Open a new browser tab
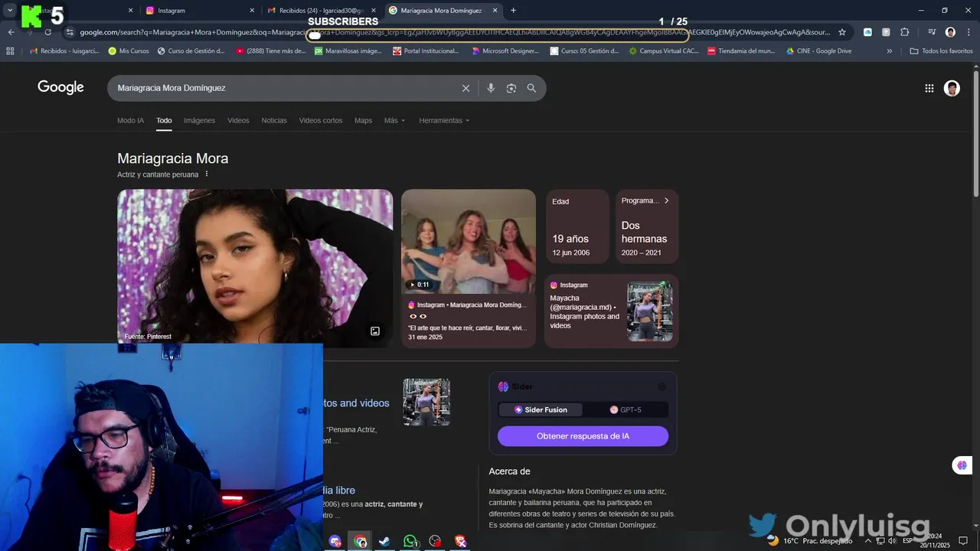 [x=513, y=10]
